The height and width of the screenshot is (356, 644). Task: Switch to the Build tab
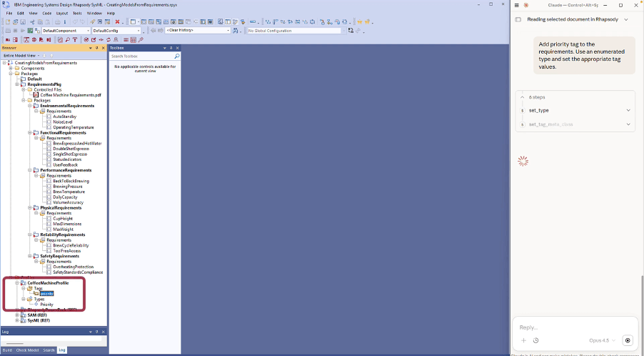coord(7,350)
